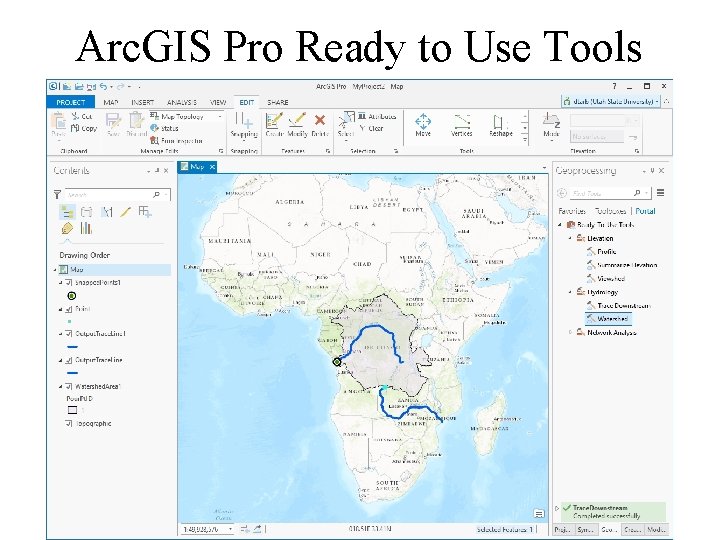Open the Portal link in Geoprocessing
The height and width of the screenshot is (540, 720).
(x=645, y=211)
